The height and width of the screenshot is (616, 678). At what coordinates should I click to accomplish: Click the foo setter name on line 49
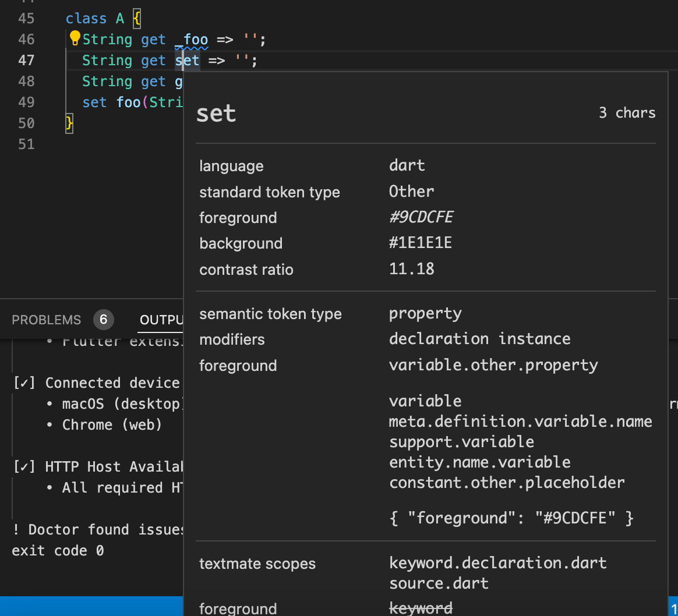[128, 102]
